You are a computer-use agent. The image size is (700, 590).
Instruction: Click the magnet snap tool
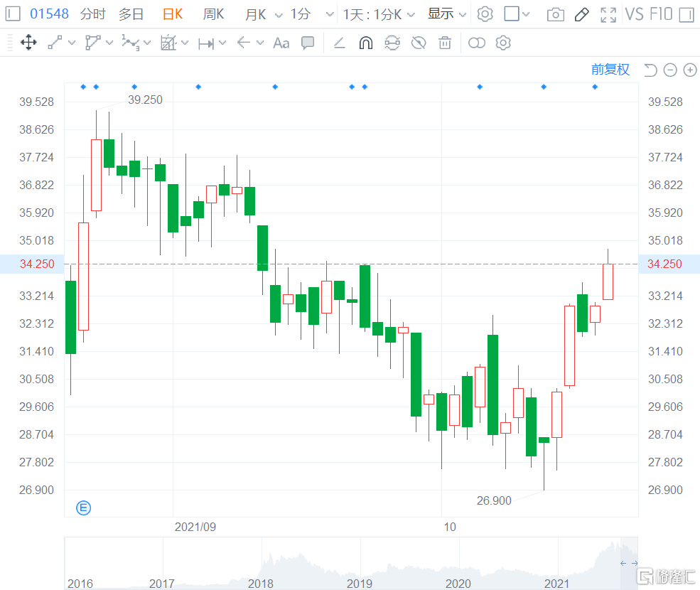point(365,43)
